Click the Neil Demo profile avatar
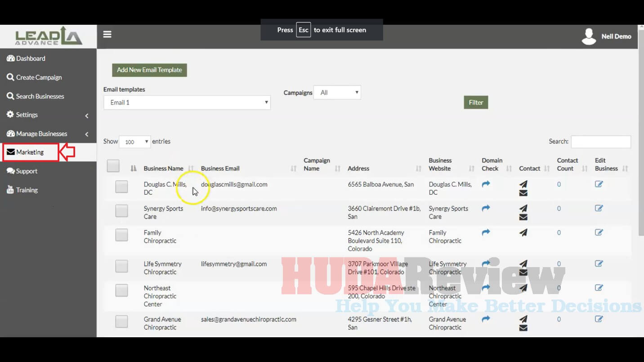 pyautogui.click(x=589, y=36)
